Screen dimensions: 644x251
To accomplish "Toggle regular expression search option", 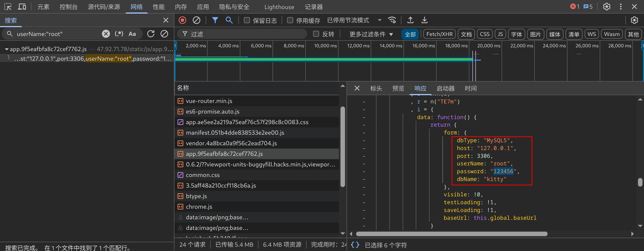I will point(119,34).
